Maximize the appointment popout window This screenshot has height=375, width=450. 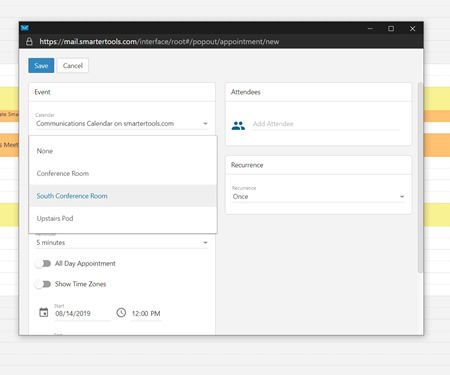tap(391, 29)
